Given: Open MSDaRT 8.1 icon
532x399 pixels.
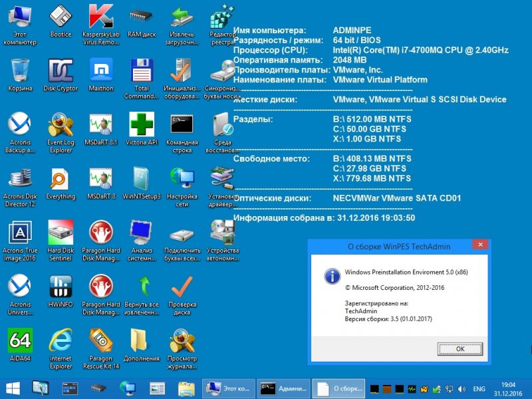Looking at the screenshot, I should click(x=101, y=129).
